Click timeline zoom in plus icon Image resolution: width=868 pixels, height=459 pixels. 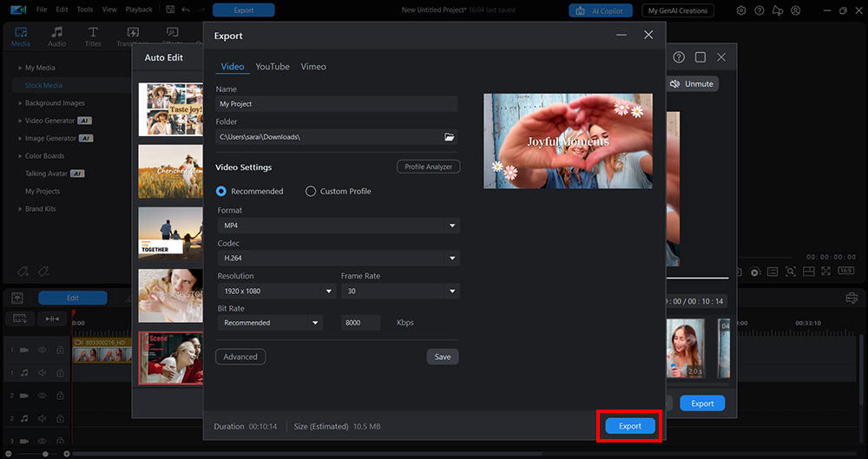tap(67, 454)
